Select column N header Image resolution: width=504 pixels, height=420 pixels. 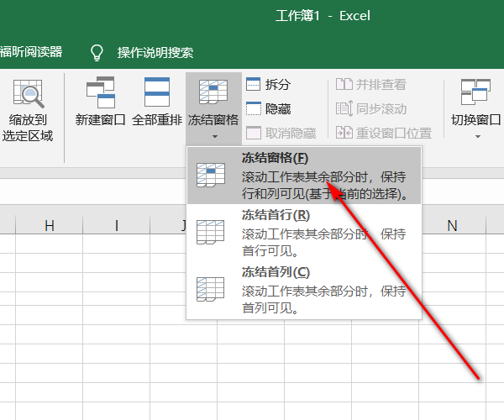(452, 225)
